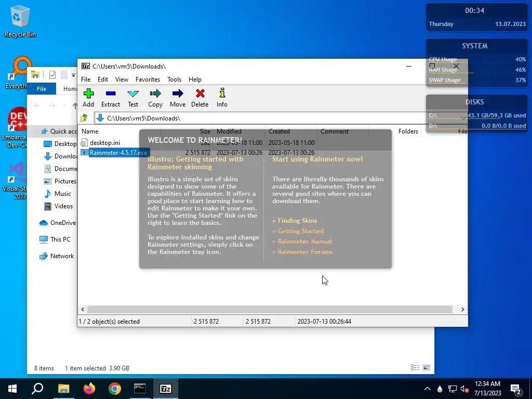Viewport: 532px width, 399px height.
Task: Open Explorer quick access toolbar dropdown
Action: point(74,75)
